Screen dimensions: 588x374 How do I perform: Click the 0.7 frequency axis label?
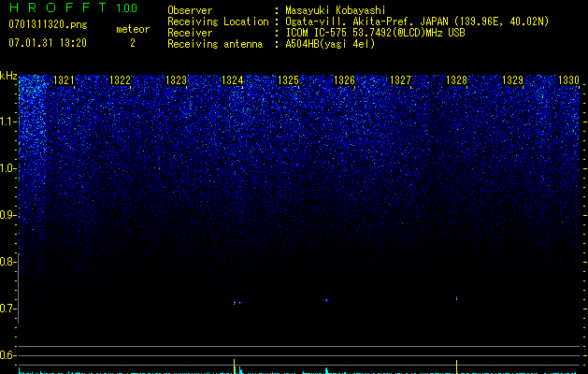click(7, 309)
